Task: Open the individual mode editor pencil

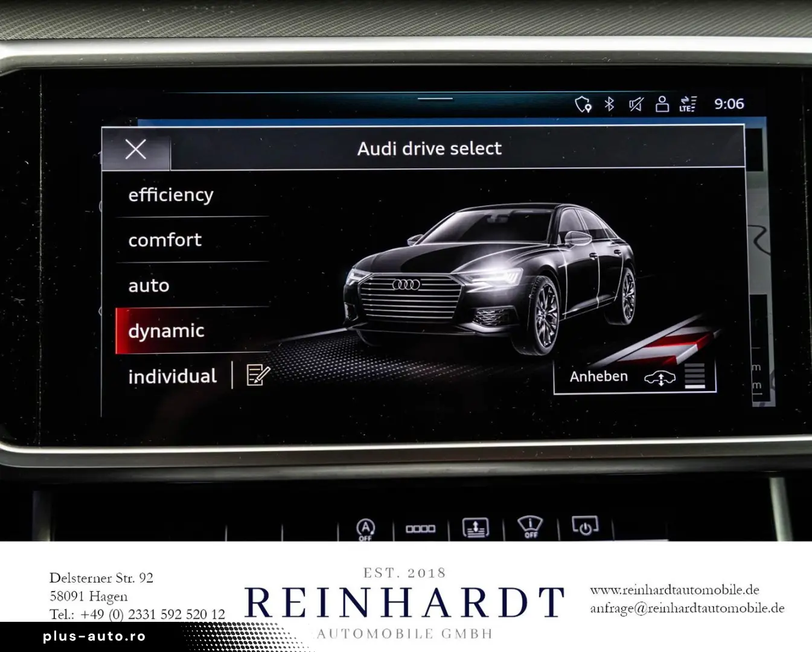Action: tap(257, 376)
